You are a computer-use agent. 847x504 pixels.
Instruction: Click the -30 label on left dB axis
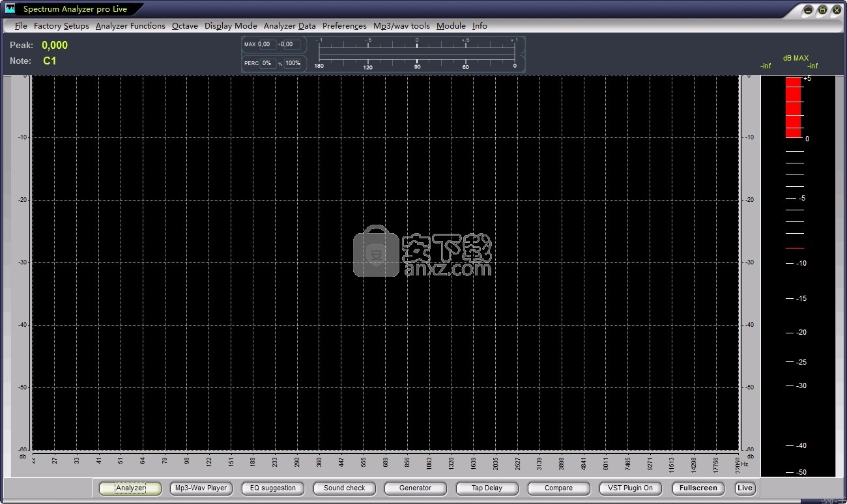pos(22,262)
